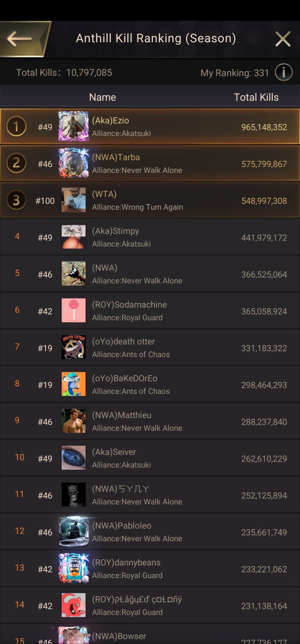The width and height of the screenshot is (300, 644).
Task: Tap the back arrow button
Action: tap(20, 39)
